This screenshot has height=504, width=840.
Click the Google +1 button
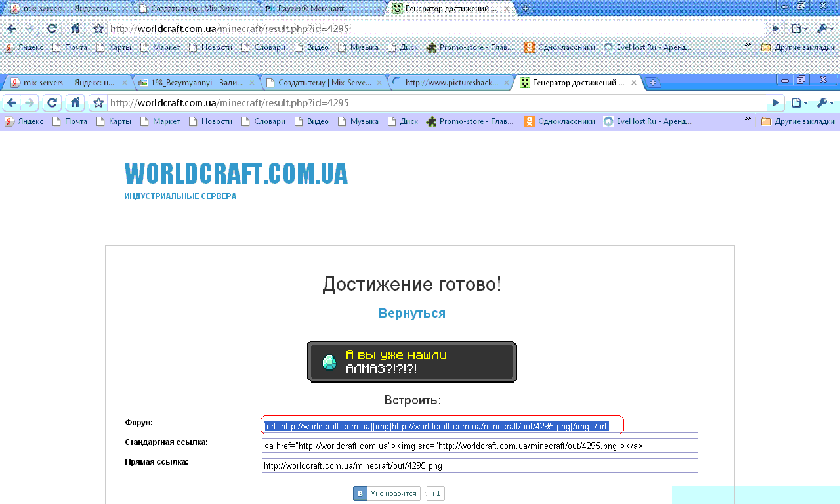tap(436, 493)
